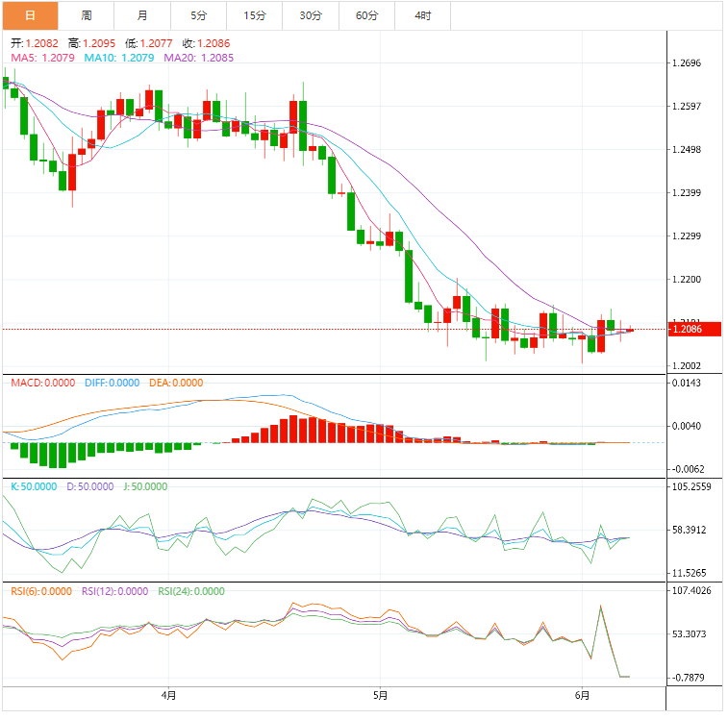Click the MACD value label
This screenshot has height=719, width=728.
click(x=42, y=383)
